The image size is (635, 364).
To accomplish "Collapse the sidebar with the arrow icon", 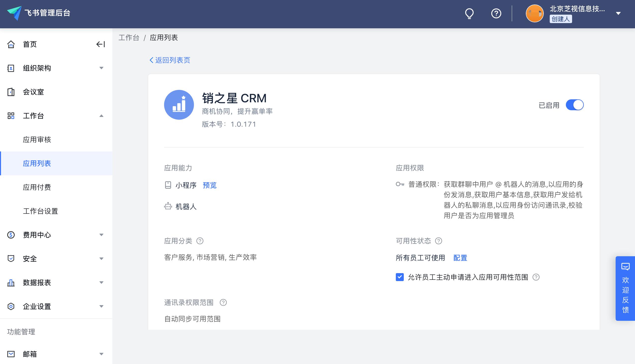I will click(x=101, y=44).
